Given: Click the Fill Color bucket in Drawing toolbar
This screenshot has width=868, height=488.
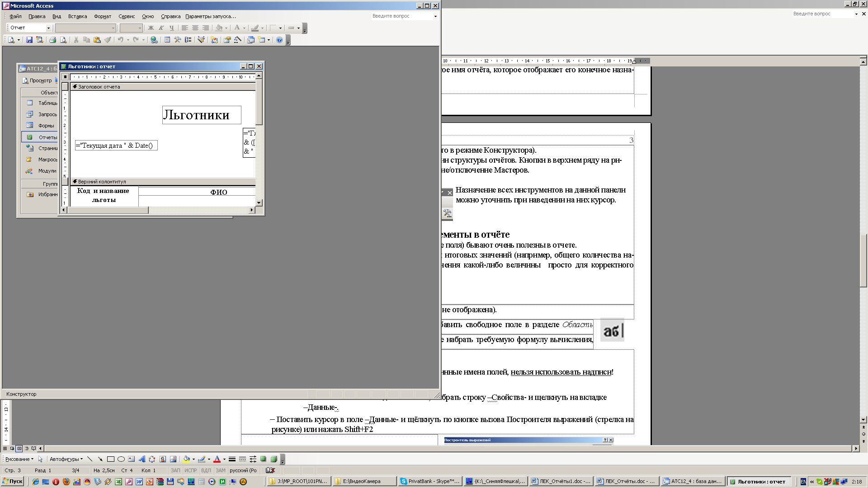Looking at the screenshot, I should point(186,459).
